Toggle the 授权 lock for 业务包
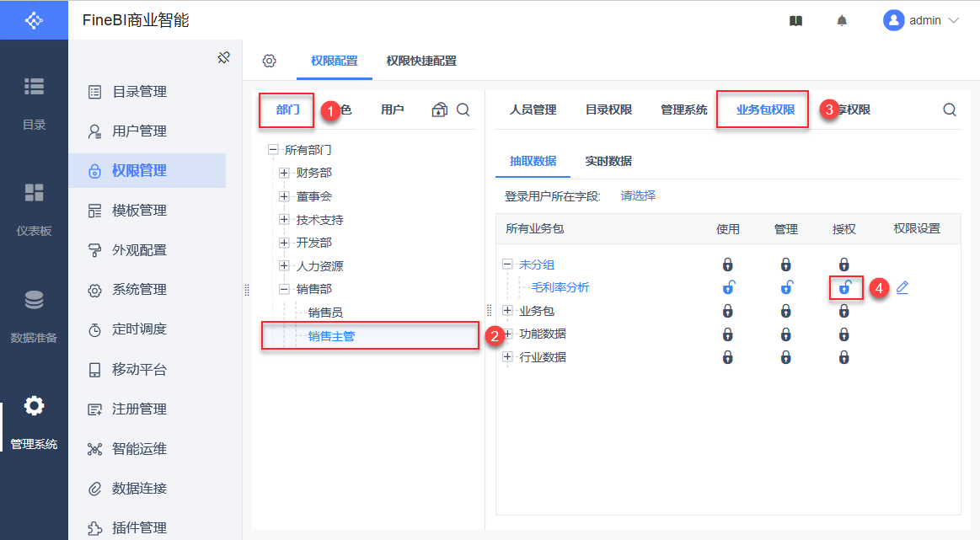Image resolution: width=980 pixels, height=540 pixels. [x=843, y=312]
